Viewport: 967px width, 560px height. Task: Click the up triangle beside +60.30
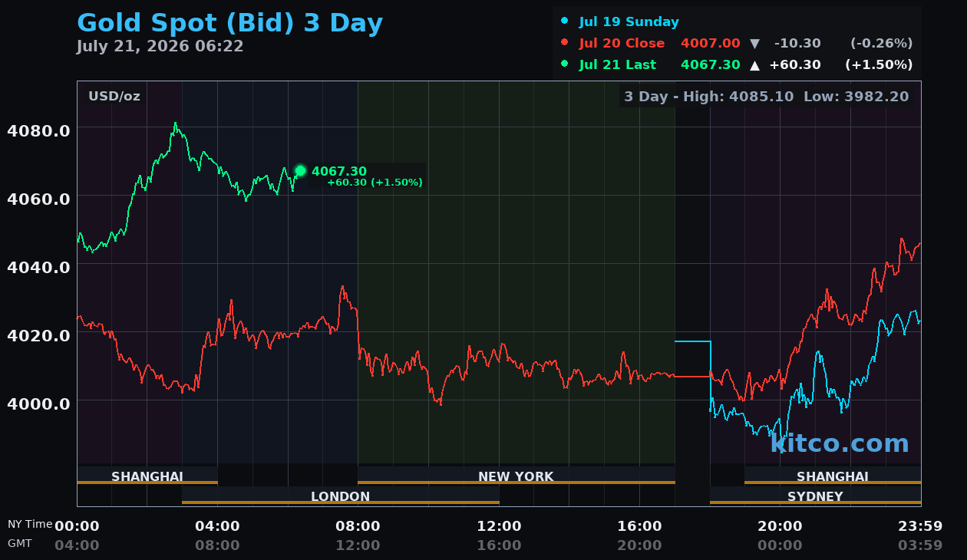coord(754,65)
